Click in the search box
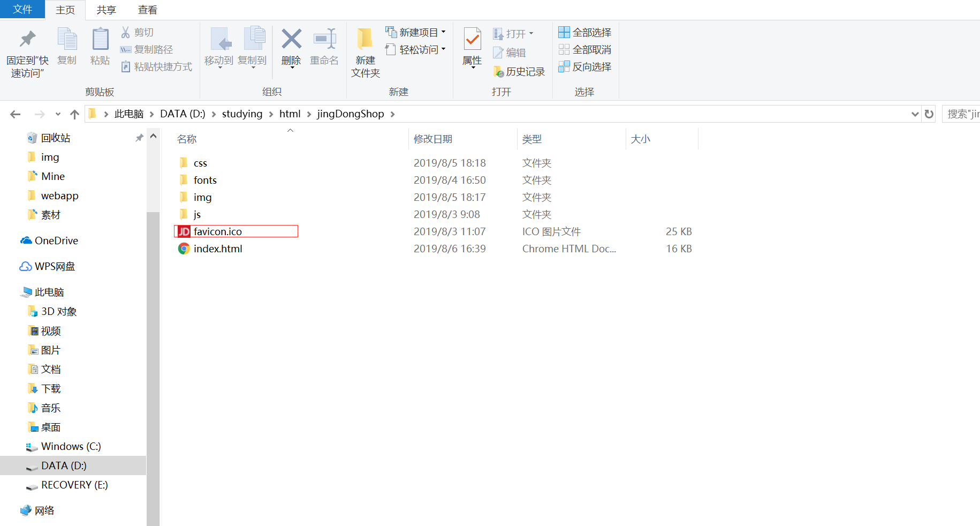 coord(961,114)
